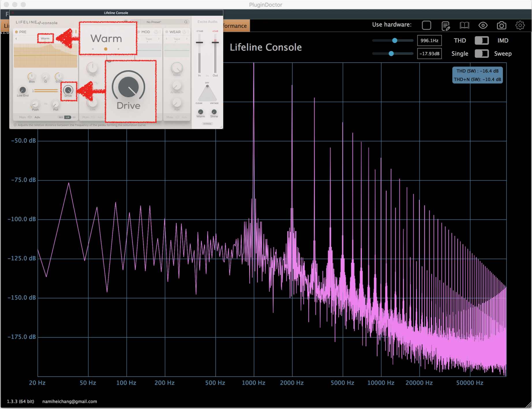Click the Warm mode selector in PRE
This screenshot has height=409, width=532.
(x=45, y=38)
